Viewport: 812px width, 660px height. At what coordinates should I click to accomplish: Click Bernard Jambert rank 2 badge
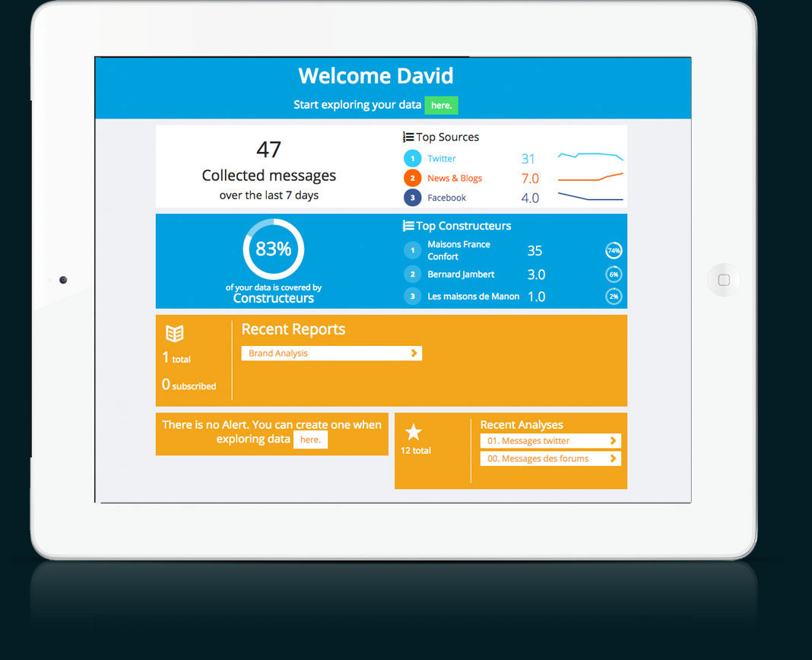click(413, 274)
